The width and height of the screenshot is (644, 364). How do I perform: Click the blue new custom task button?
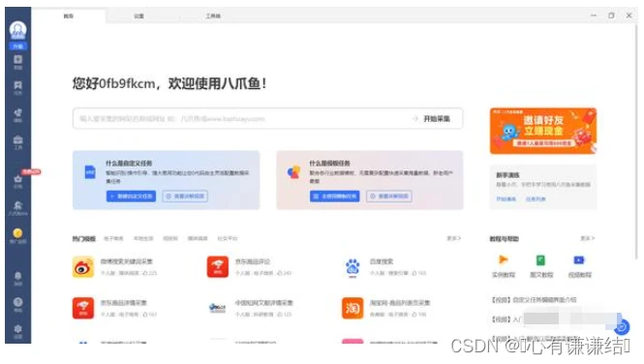131,197
